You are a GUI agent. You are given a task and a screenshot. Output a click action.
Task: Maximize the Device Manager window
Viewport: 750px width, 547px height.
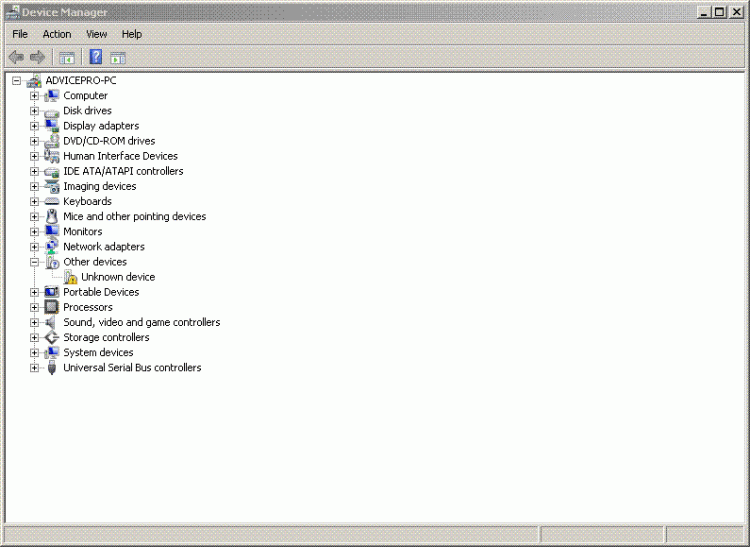tap(719, 12)
